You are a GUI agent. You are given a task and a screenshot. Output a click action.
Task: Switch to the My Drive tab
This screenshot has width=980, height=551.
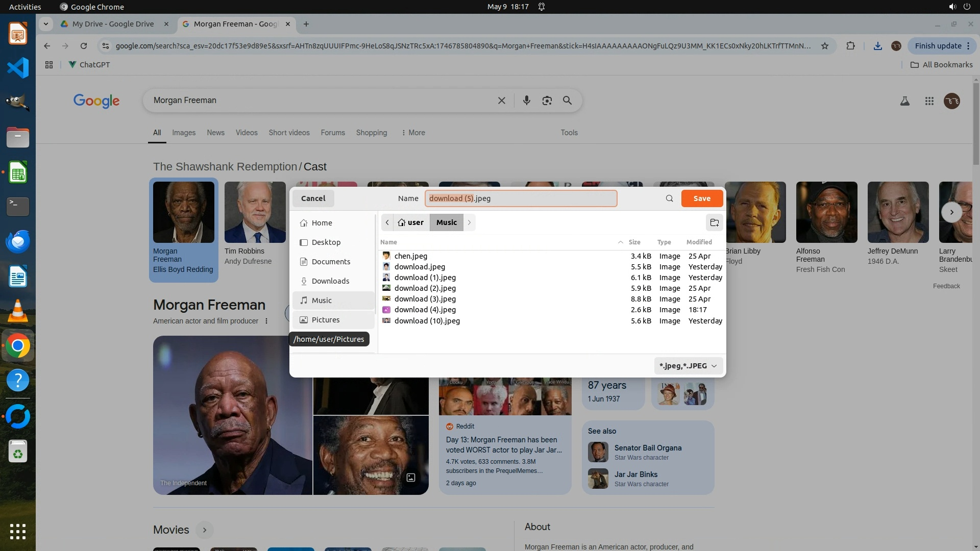point(113,24)
